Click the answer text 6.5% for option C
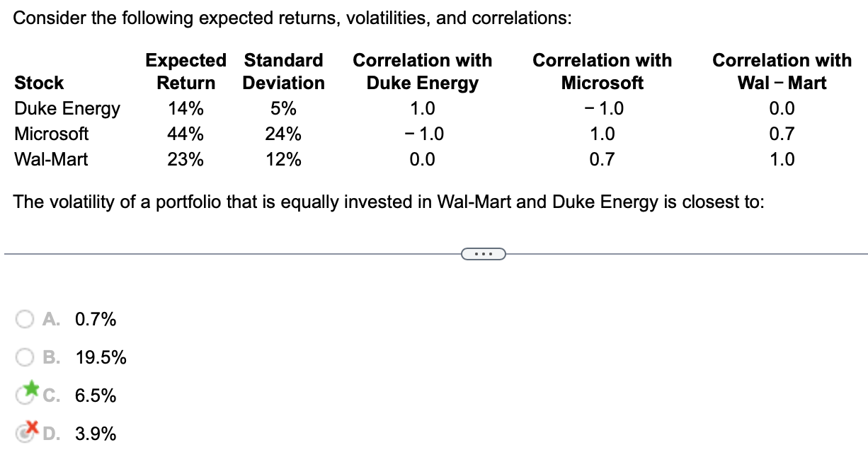Screen dimensions: 868x457 tap(94, 395)
